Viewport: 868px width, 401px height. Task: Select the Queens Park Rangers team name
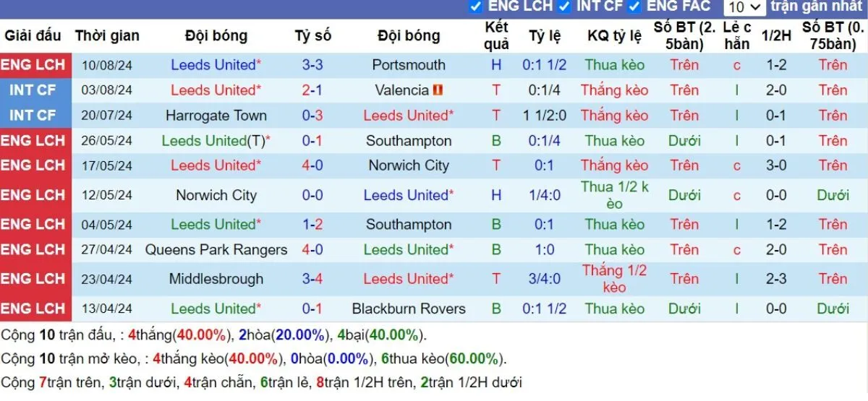click(216, 250)
